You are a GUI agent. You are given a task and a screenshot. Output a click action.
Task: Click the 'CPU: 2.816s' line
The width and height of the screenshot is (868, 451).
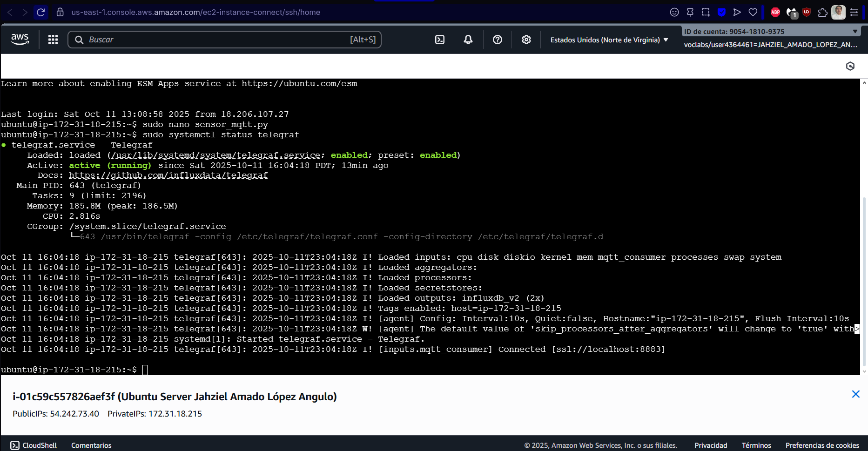click(71, 216)
